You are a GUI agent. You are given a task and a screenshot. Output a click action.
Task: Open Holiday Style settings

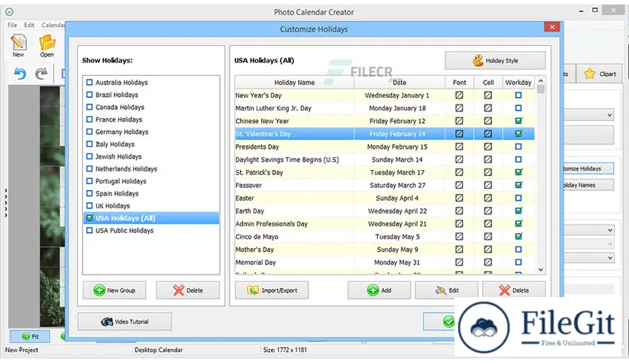(x=495, y=60)
